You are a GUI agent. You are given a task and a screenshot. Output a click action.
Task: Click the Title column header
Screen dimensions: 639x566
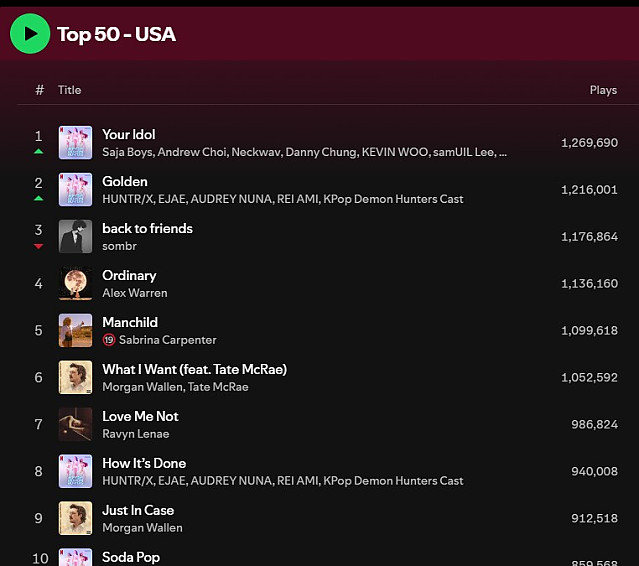point(69,90)
